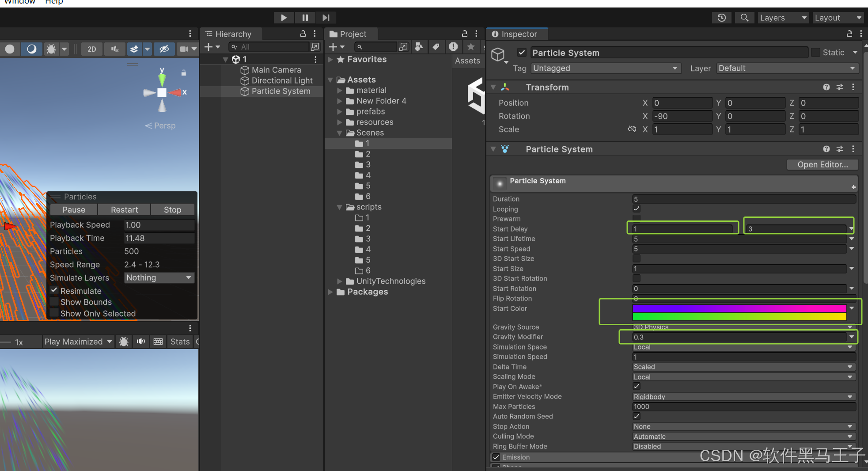Viewport: 868px width, 471px height.
Task: Enable the Looping checkbox
Action: [x=636, y=209]
